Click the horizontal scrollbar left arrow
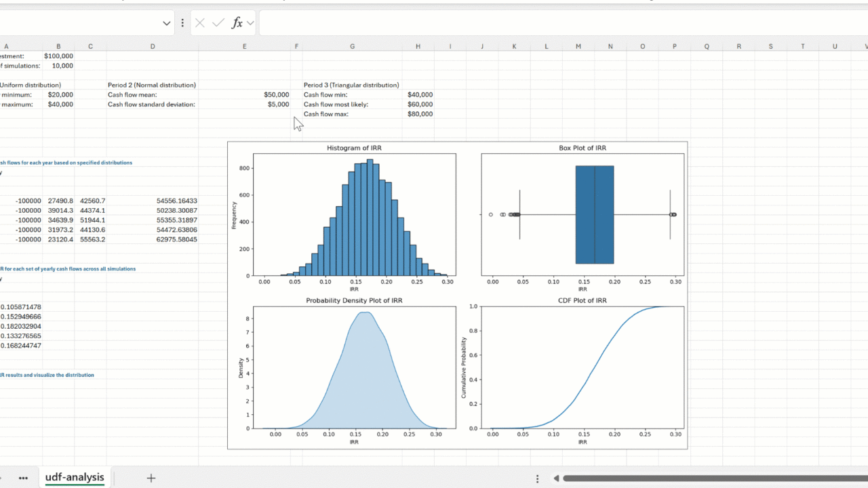Viewport: 868px width, 488px height. pyautogui.click(x=557, y=479)
